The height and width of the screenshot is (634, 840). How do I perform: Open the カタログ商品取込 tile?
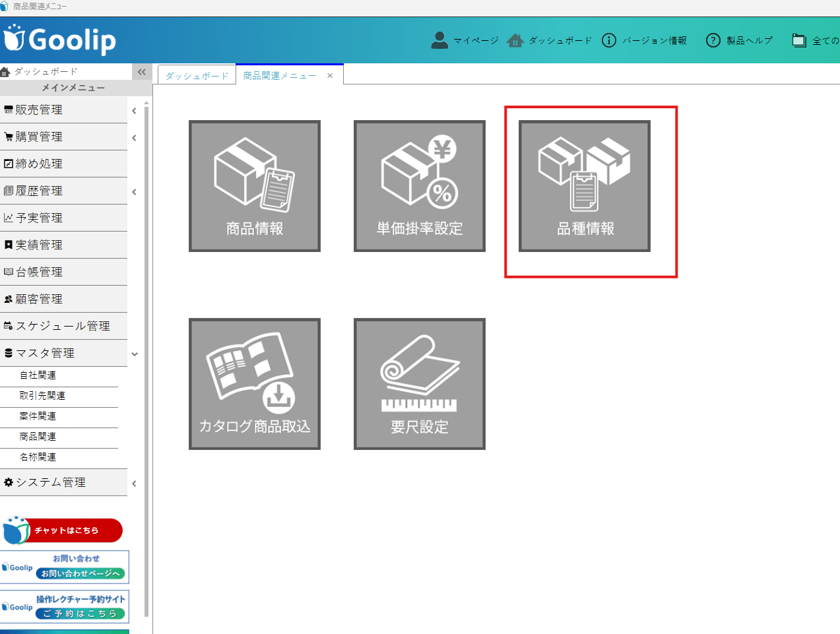pyautogui.click(x=255, y=384)
